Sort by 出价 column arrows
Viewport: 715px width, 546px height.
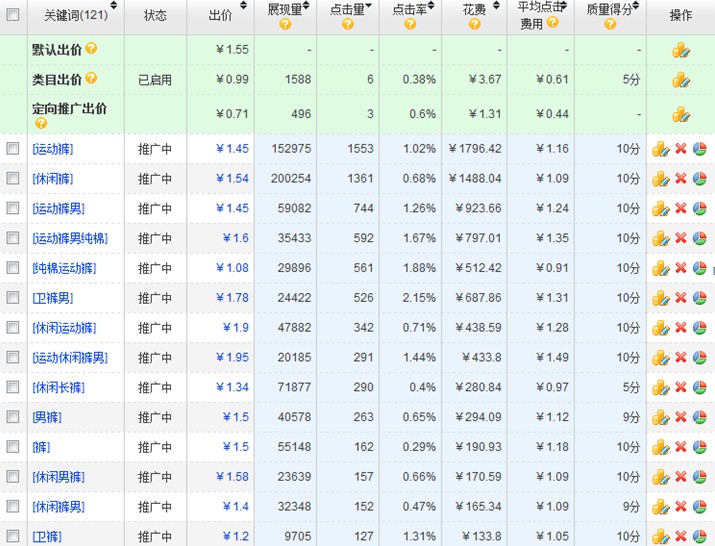tap(243, 6)
